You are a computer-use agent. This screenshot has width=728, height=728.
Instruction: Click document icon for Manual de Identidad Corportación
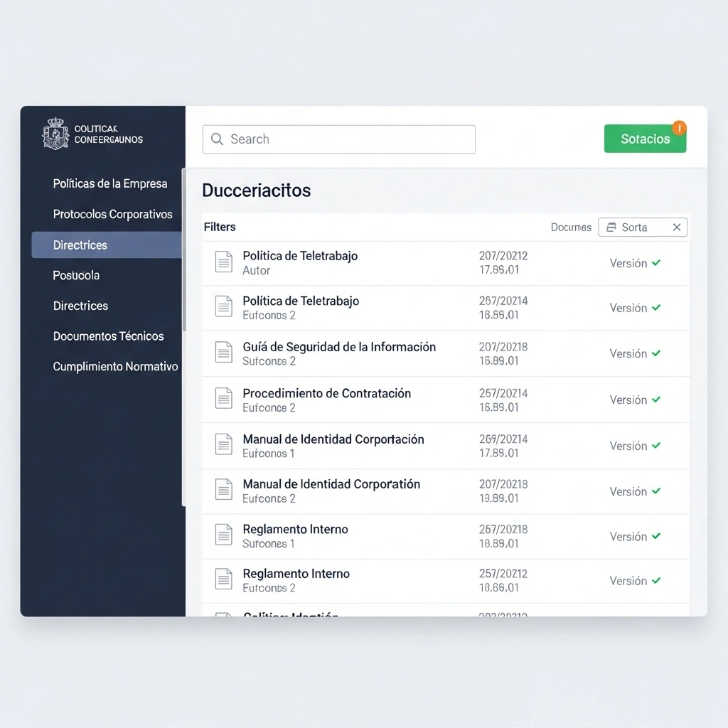pyautogui.click(x=223, y=444)
